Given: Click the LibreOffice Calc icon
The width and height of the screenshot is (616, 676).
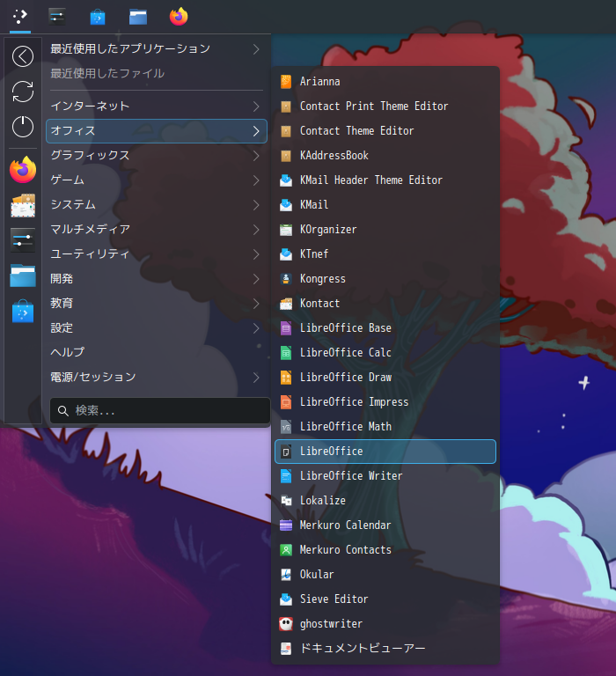Looking at the screenshot, I should tap(286, 353).
